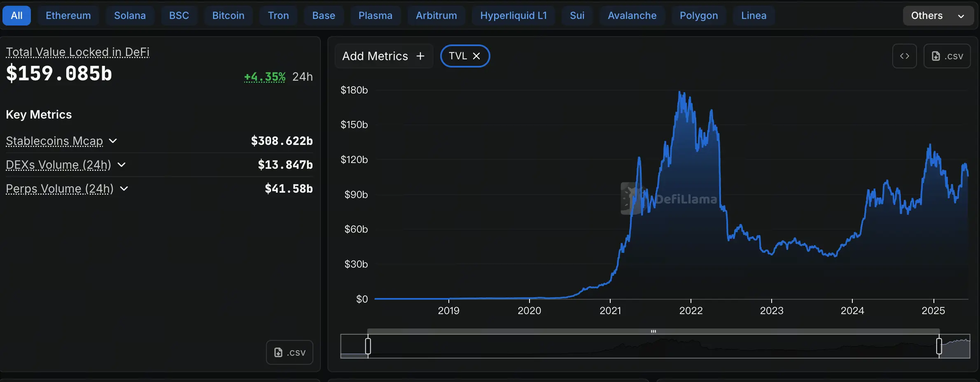
Task: View the Linea chain tab
Action: pyautogui.click(x=754, y=16)
